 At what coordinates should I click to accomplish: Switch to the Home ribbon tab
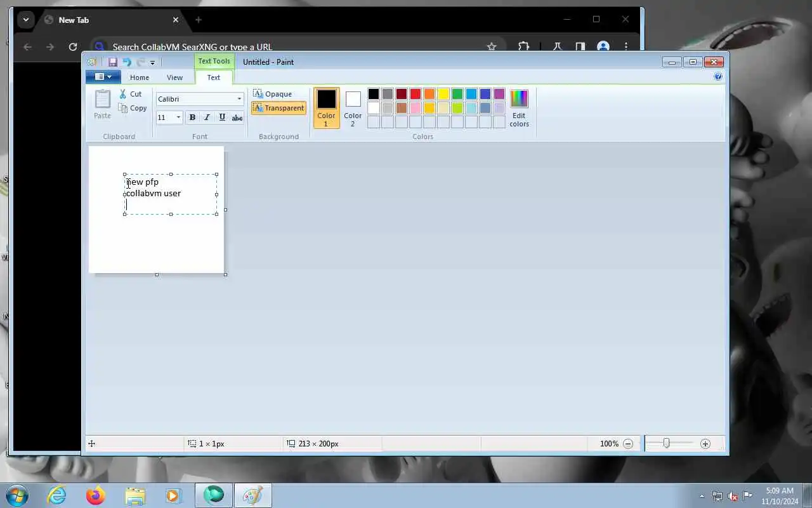(x=140, y=77)
